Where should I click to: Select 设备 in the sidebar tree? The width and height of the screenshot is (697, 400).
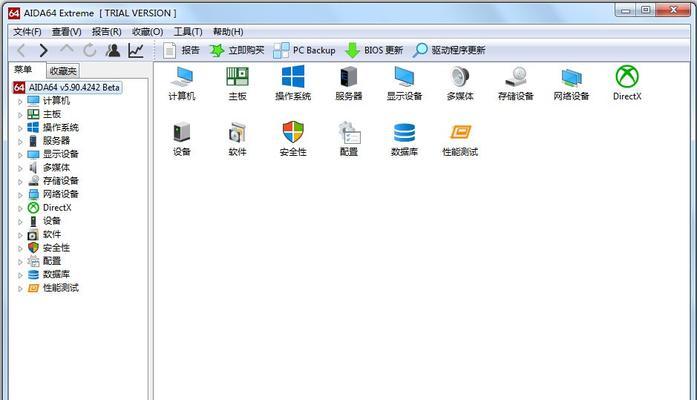click(x=52, y=221)
